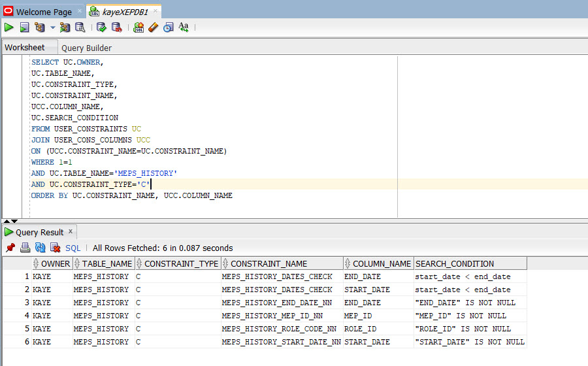
Task: Click the 'MEPS_HISTORY' string in the query
Action: 146,173
